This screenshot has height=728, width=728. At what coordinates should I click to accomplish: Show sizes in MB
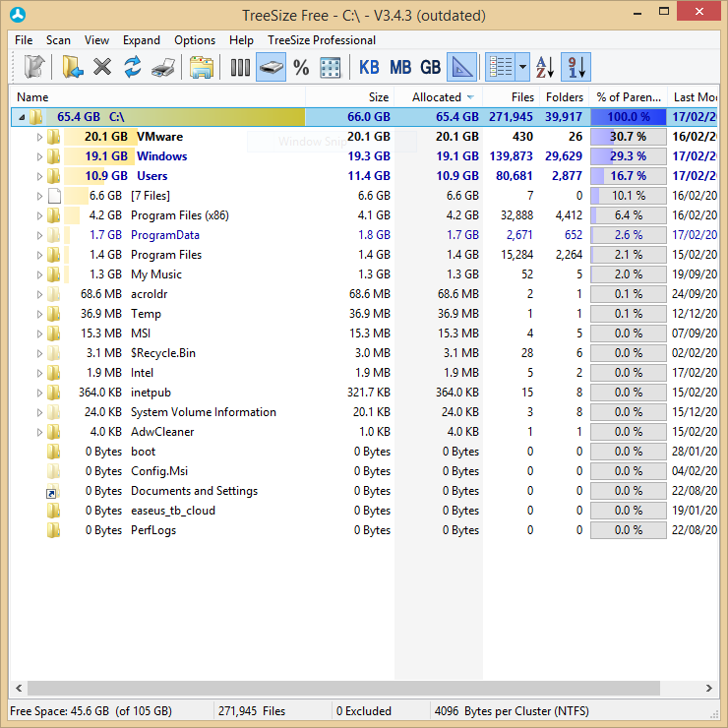pos(400,67)
